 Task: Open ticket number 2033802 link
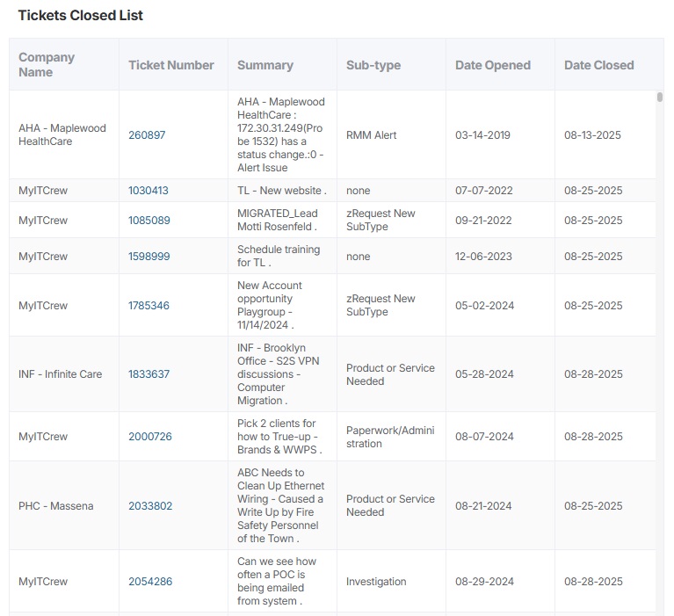(x=150, y=506)
